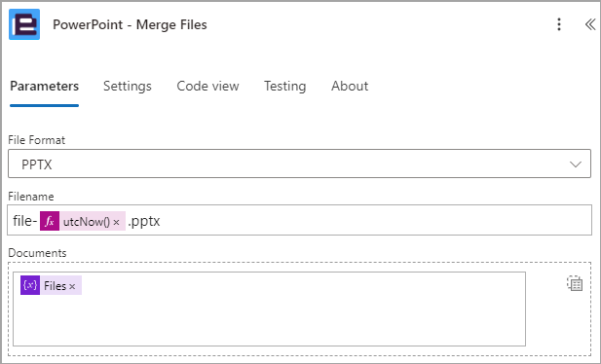
Task: Switch to the Settings tab
Action: click(x=128, y=87)
